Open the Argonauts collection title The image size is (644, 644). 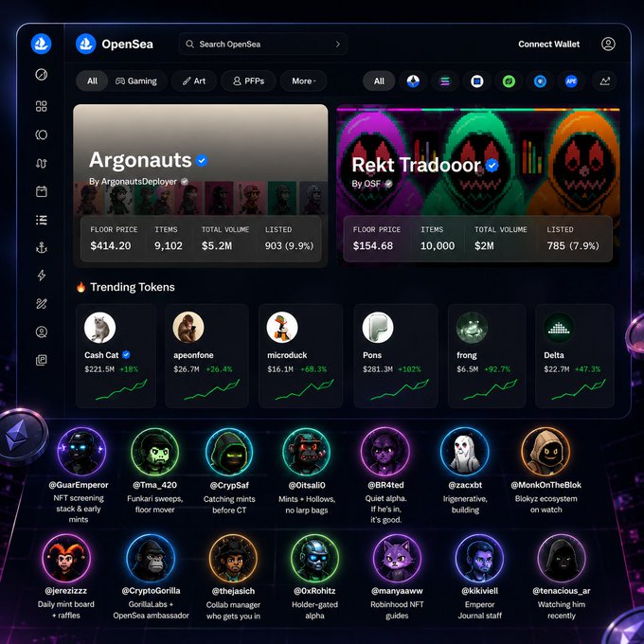pos(140,160)
